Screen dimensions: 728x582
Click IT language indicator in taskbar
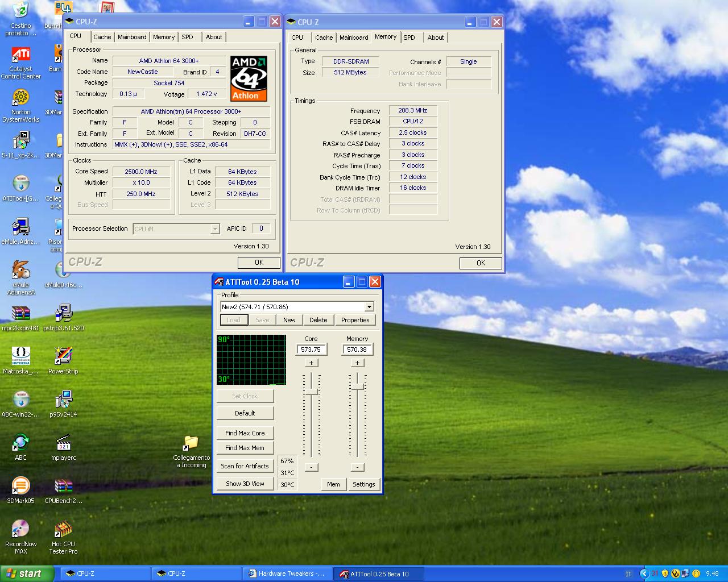coord(628,574)
